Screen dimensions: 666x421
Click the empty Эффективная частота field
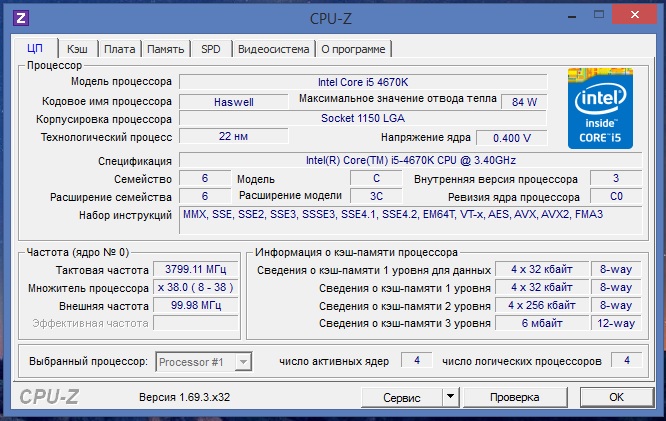tap(196, 323)
